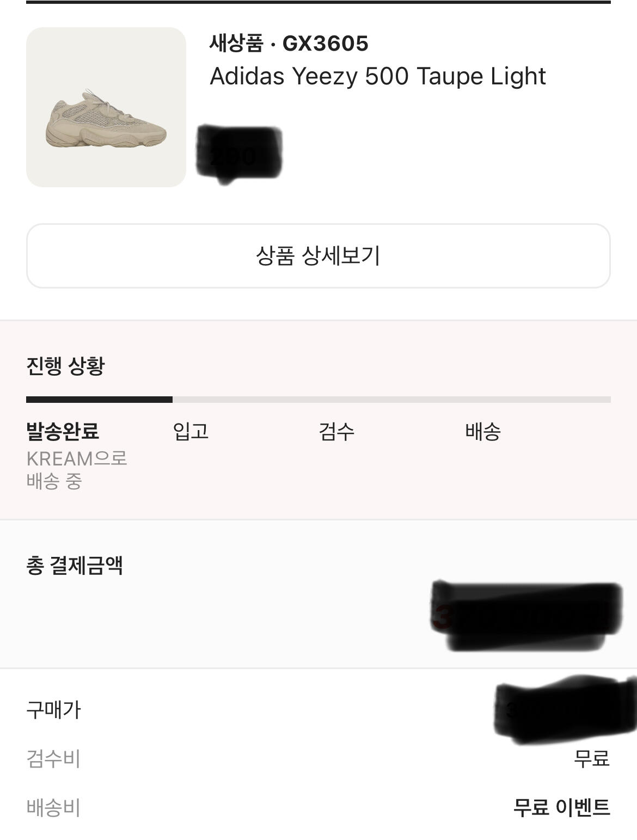Screen dimensions: 637x840
Task: Tap the blacked-out purchase price value
Action: pos(565,709)
